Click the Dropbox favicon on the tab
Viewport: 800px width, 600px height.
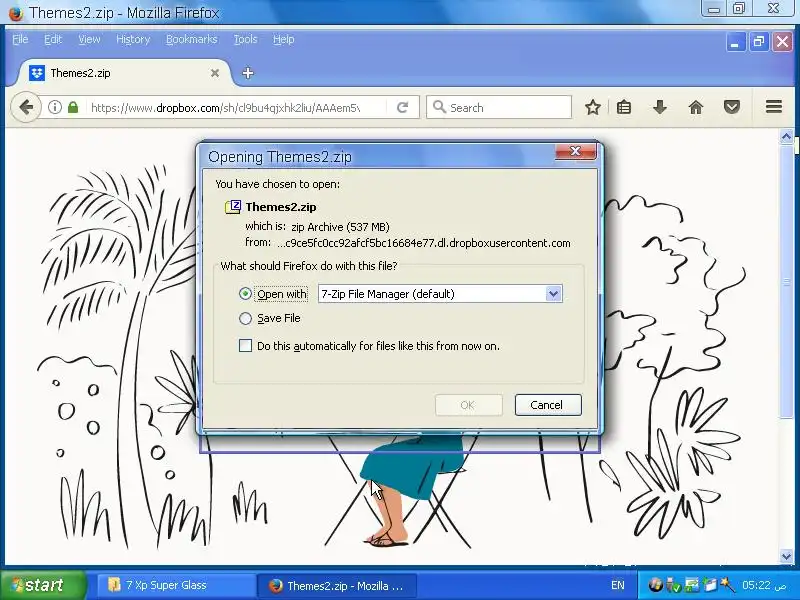coord(37,73)
